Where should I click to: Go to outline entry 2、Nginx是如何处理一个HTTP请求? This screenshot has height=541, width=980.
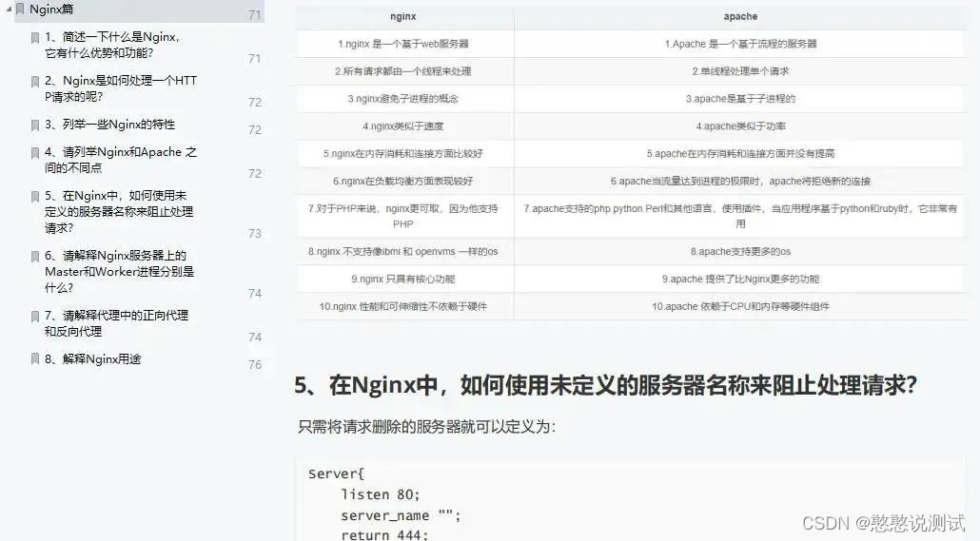tap(121, 88)
